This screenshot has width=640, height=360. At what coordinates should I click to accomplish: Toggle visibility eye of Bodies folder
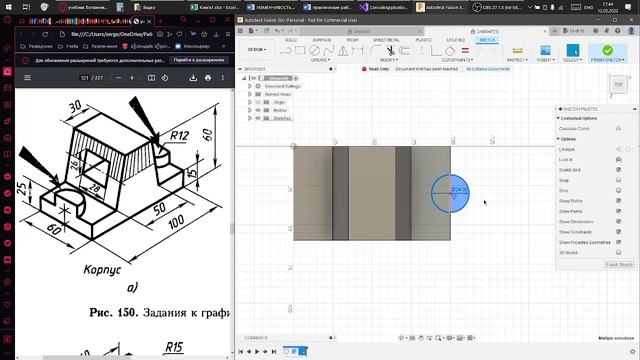pos(258,110)
